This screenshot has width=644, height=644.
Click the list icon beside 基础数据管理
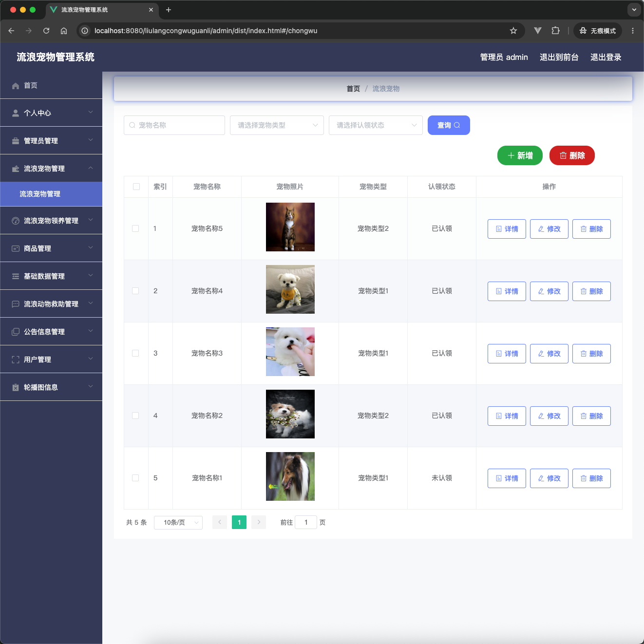click(16, 276)
